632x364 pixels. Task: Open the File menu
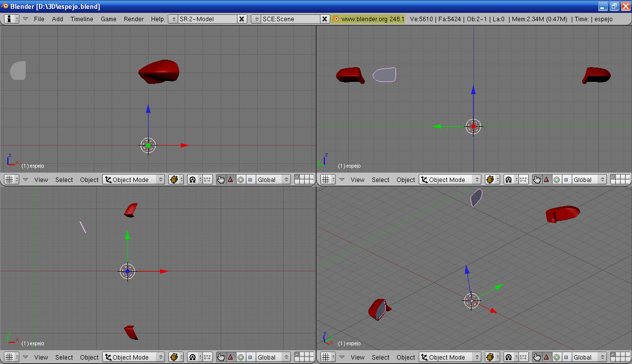tap(39, 19)
